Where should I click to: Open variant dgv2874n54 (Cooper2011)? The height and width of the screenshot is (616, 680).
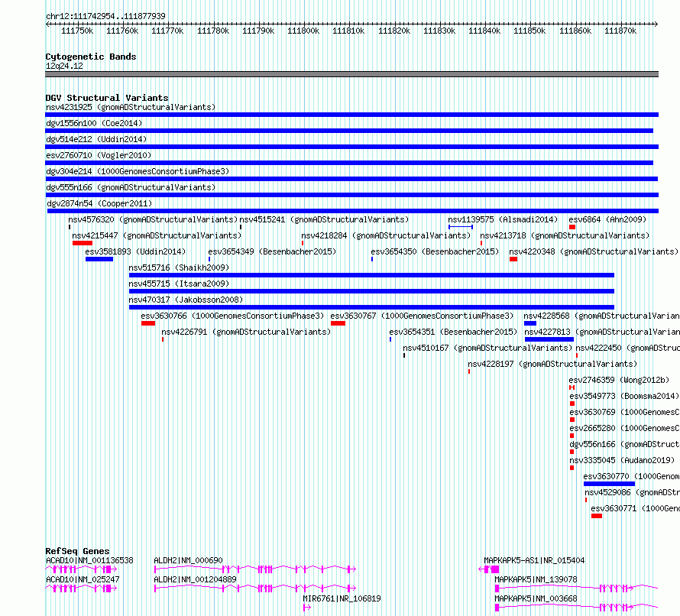[x=353, y=211]
